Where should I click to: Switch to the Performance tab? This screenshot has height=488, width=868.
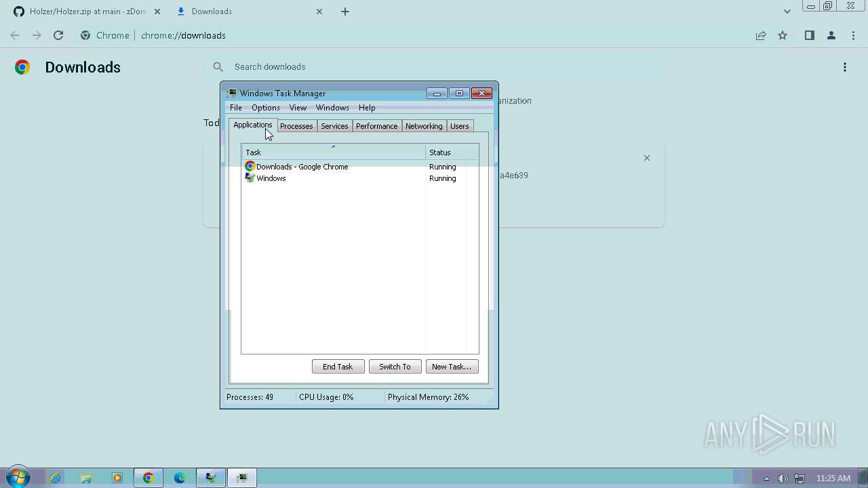pyautogui.click(x=377, y=126)
